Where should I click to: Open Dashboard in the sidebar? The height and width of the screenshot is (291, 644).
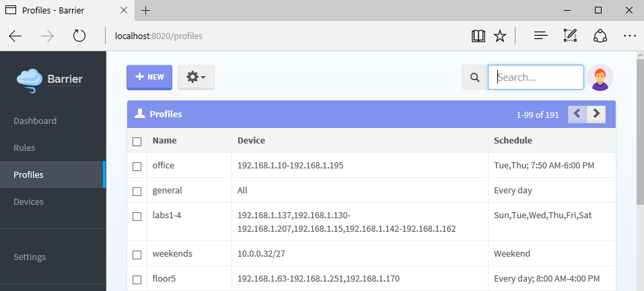[x=35, y=121]
